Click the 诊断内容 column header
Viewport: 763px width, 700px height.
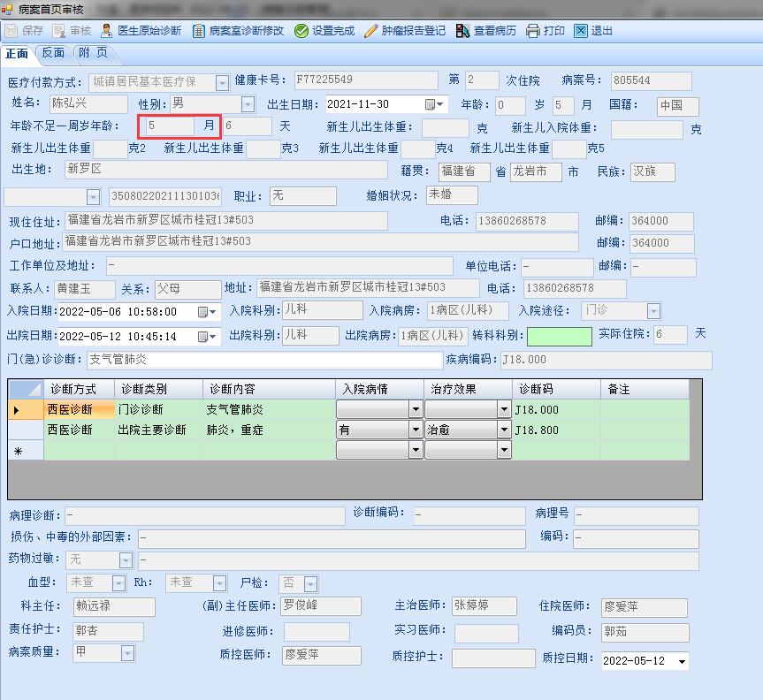[269, 389]
